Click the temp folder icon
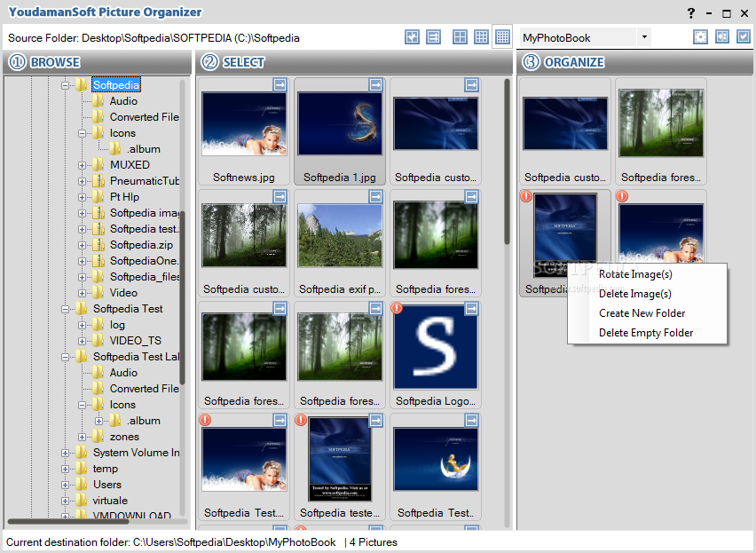Screen dimensions: 756x553 82,468
